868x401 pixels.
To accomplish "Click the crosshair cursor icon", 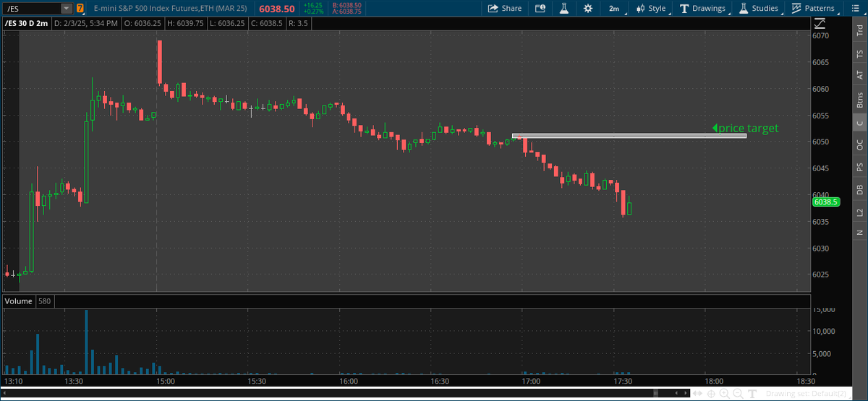I will (711, 394).
